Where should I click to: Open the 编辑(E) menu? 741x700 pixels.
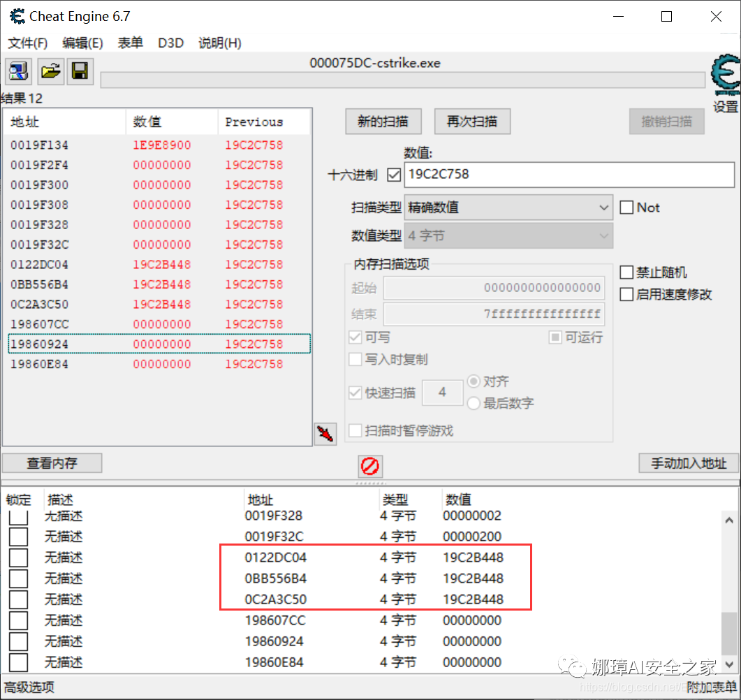click(x=82, y=43)
